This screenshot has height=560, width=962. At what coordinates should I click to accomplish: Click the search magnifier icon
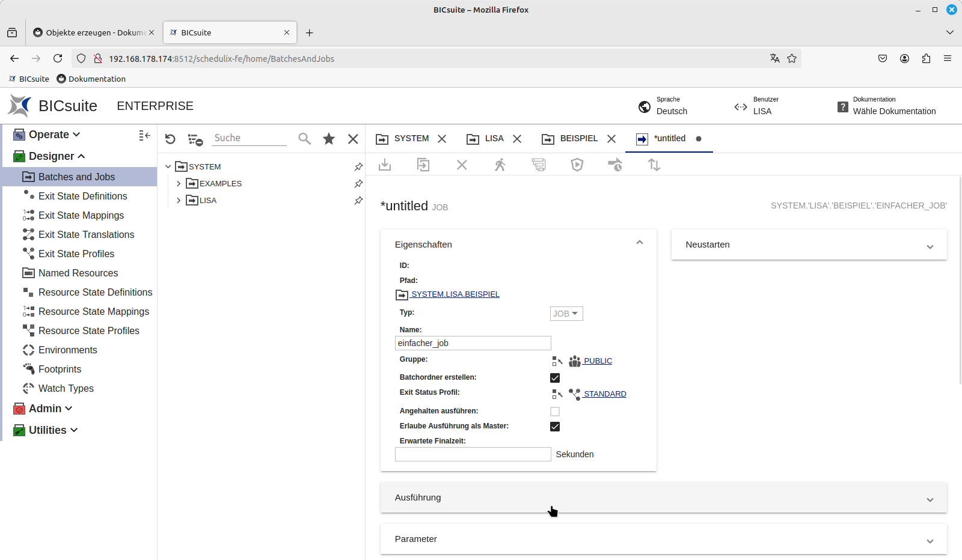tap(305, 139)
